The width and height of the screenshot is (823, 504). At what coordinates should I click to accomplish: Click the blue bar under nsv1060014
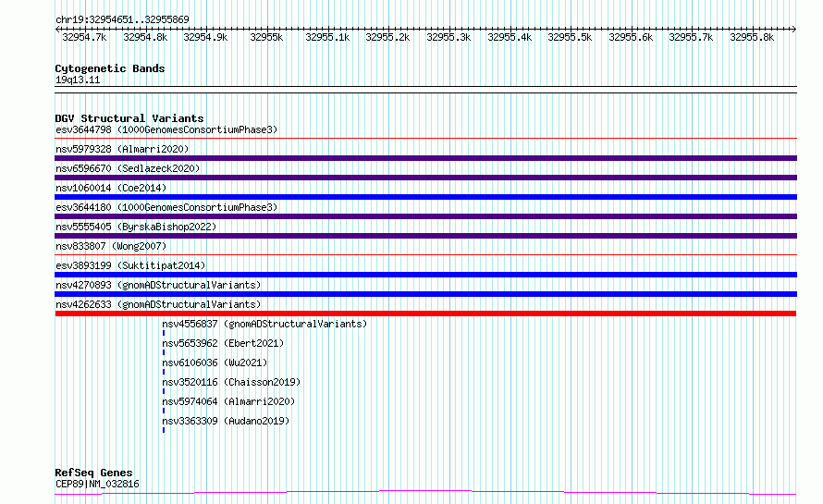point(425,197)
